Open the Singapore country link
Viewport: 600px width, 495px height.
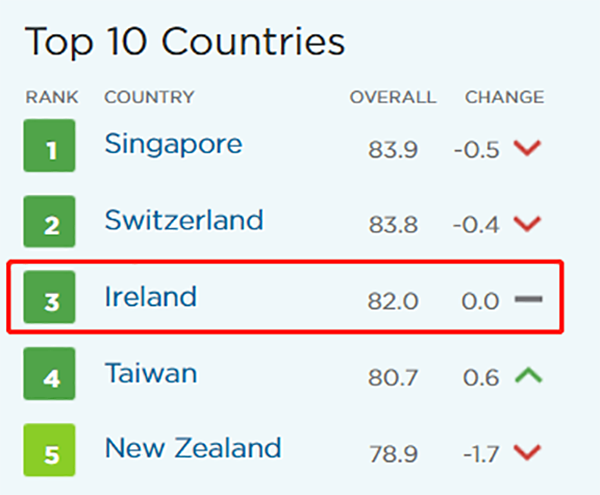pyautogui.click(x=173, y=145)
